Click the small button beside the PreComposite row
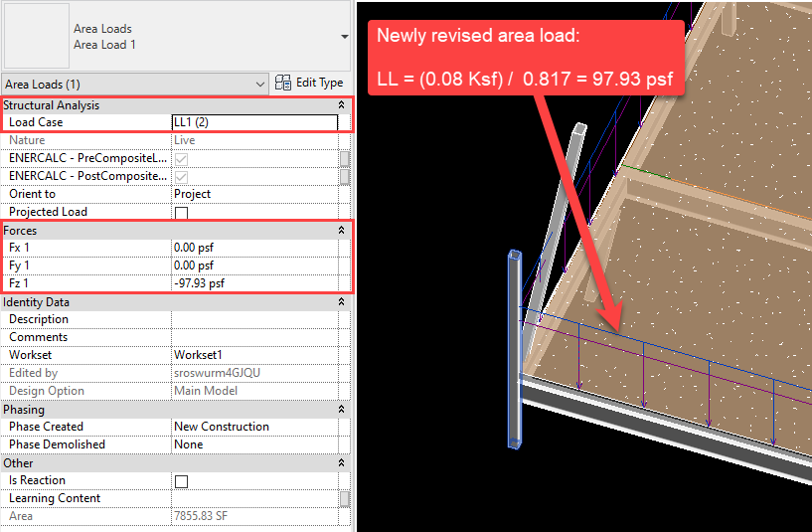812x532 pixels. pos(344,158)
